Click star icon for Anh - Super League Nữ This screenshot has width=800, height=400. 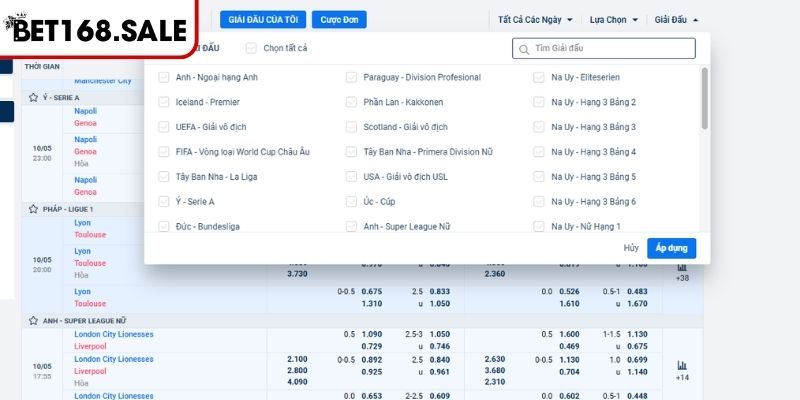click(x=33, y=321)
